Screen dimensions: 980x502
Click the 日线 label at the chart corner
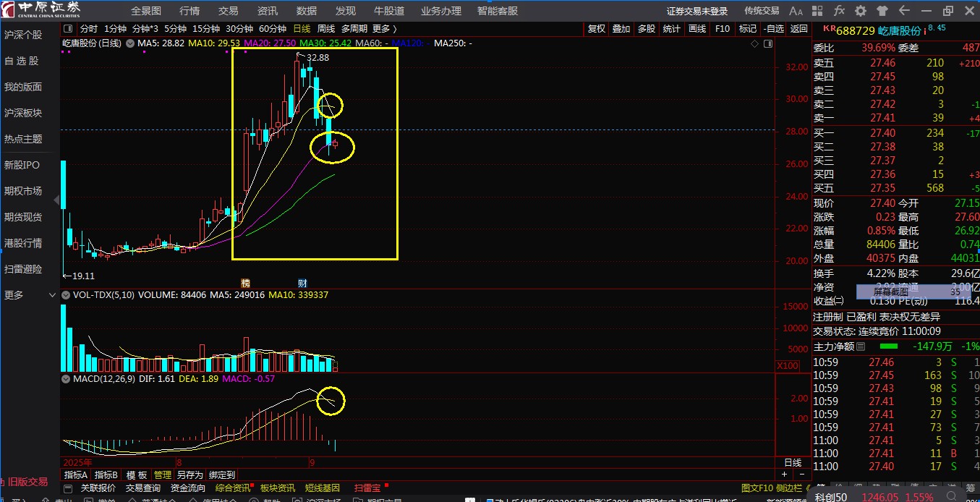tap(793, 463)
